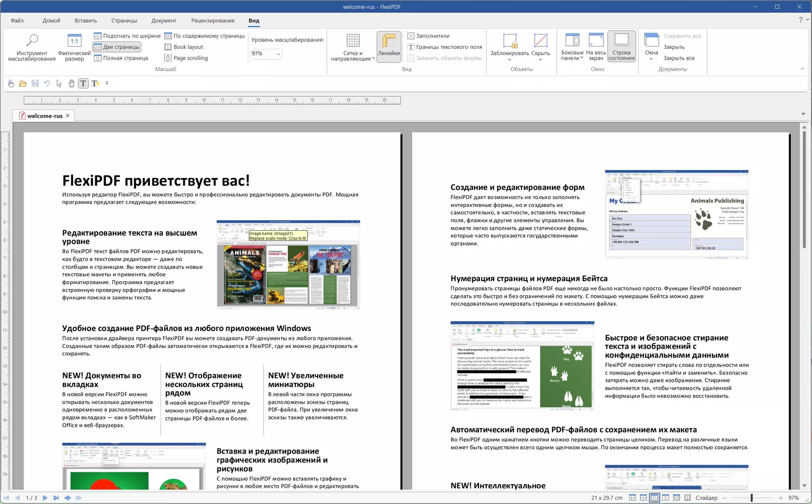
Task: Activate the Text tool T icon
Action: tap(83, 84)
